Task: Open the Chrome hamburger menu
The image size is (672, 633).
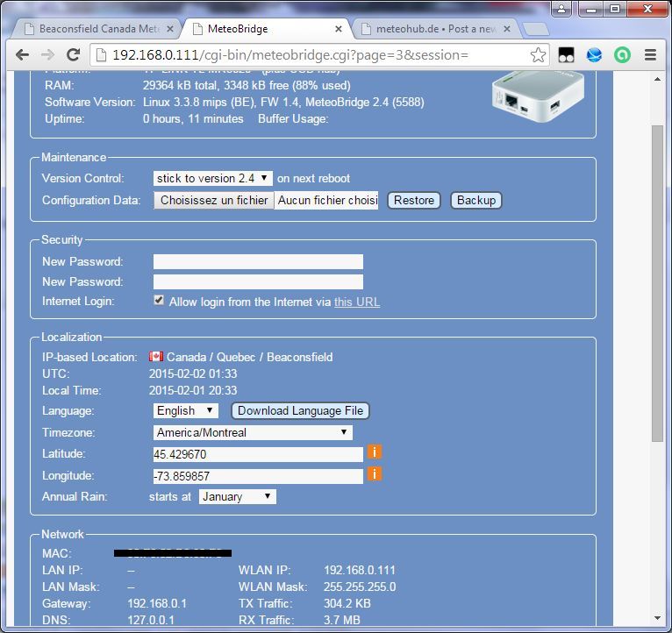Action: 650,55
